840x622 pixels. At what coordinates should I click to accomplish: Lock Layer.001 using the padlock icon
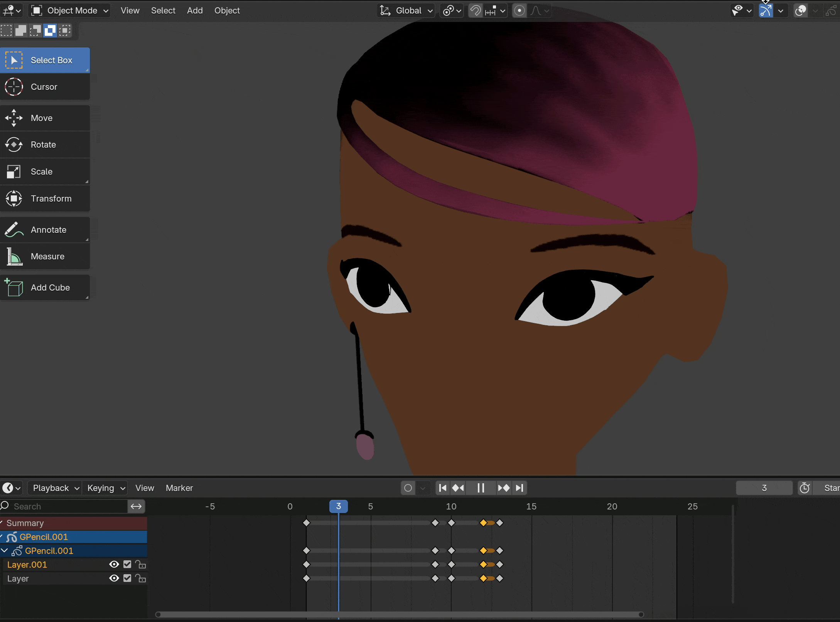(x=141, y=565)
